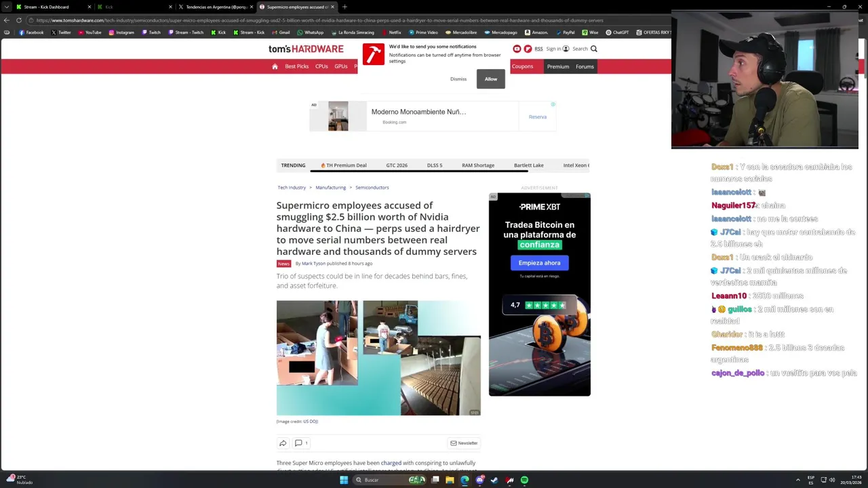Open author Mark Tyson's link
This screenshot has height=488, width=868.
click(313, 264)
